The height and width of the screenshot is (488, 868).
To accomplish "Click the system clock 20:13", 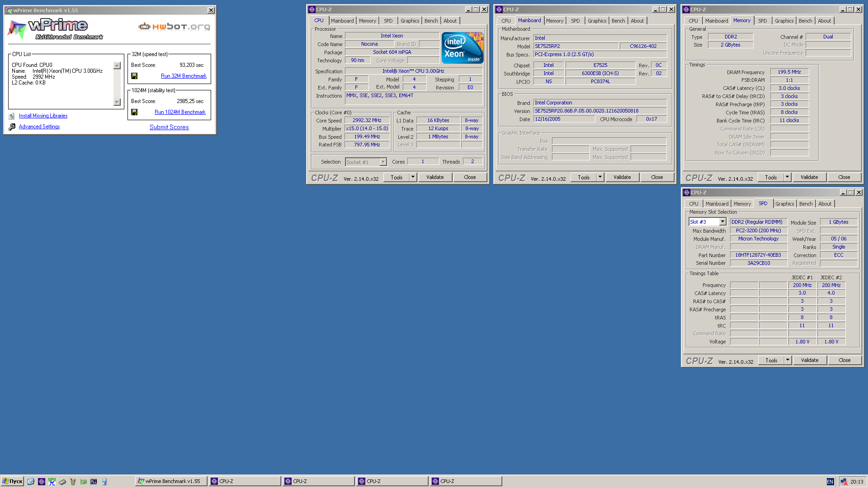I will (857, 482).
